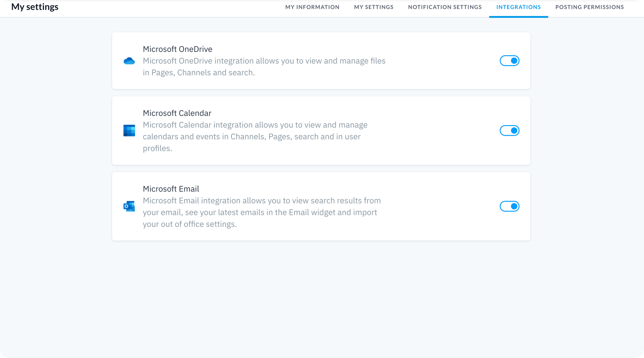Turn off the Microsoft Calendar integration
644x358 pixels.
510,130
